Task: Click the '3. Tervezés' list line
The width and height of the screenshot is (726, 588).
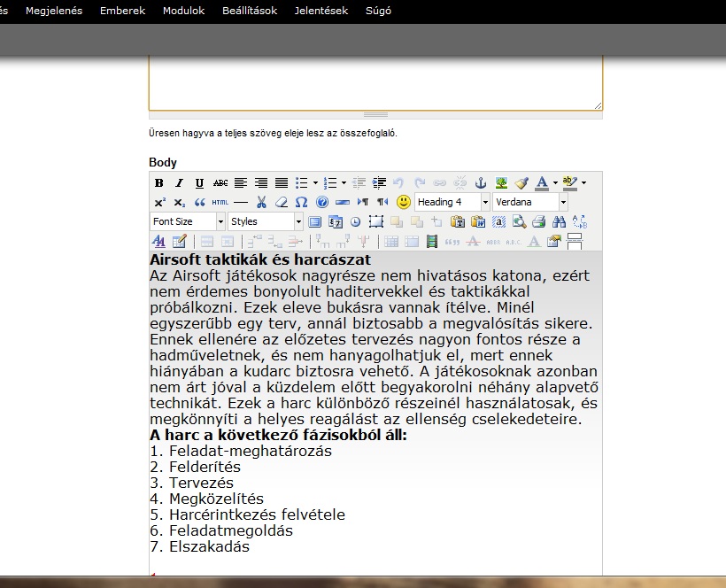Action: pyautogui.click(x=192, y=483)
